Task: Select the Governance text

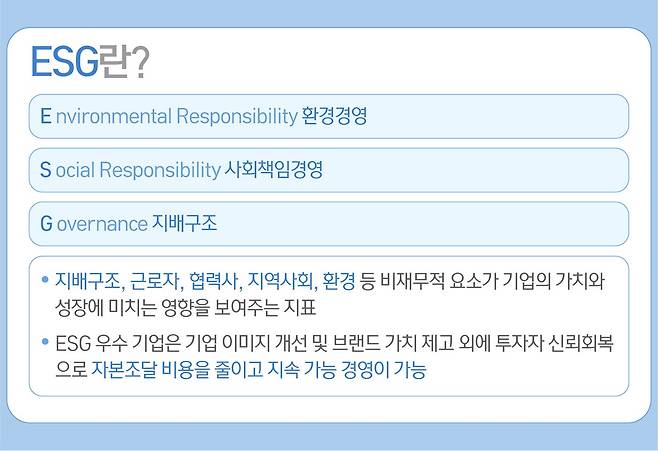Action: pyautogui.click(x=101, y=224)
